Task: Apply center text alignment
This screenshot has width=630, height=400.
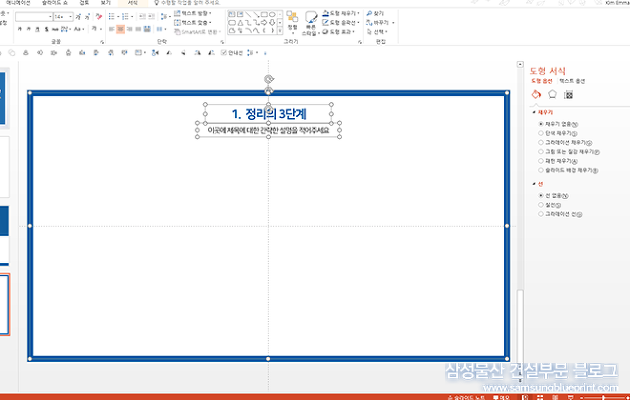Action: click(x=121, y=29)
